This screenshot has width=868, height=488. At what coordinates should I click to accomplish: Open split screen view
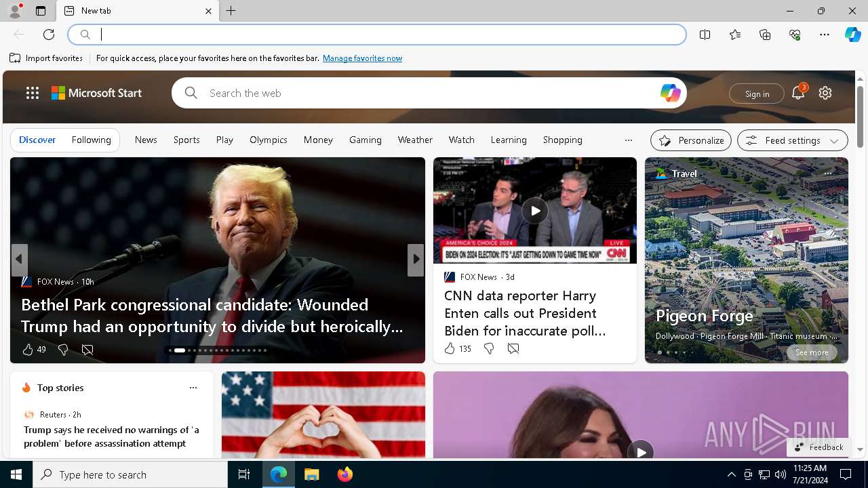705,35
